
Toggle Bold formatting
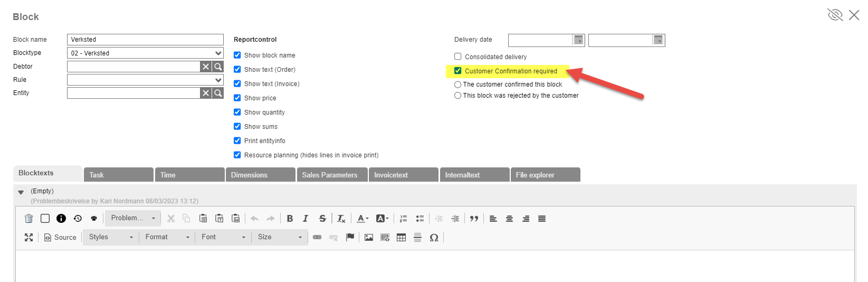(290, 219)
